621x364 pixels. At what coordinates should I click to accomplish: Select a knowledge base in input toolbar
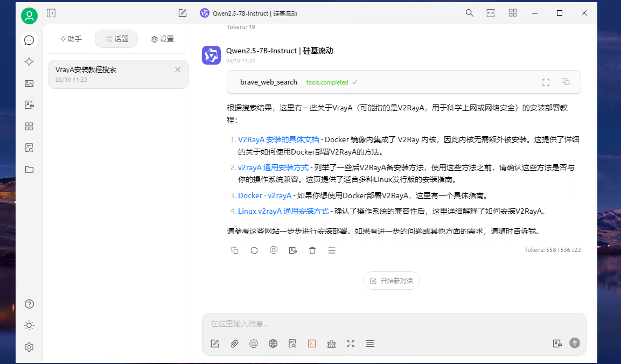(x=292, y=344)
